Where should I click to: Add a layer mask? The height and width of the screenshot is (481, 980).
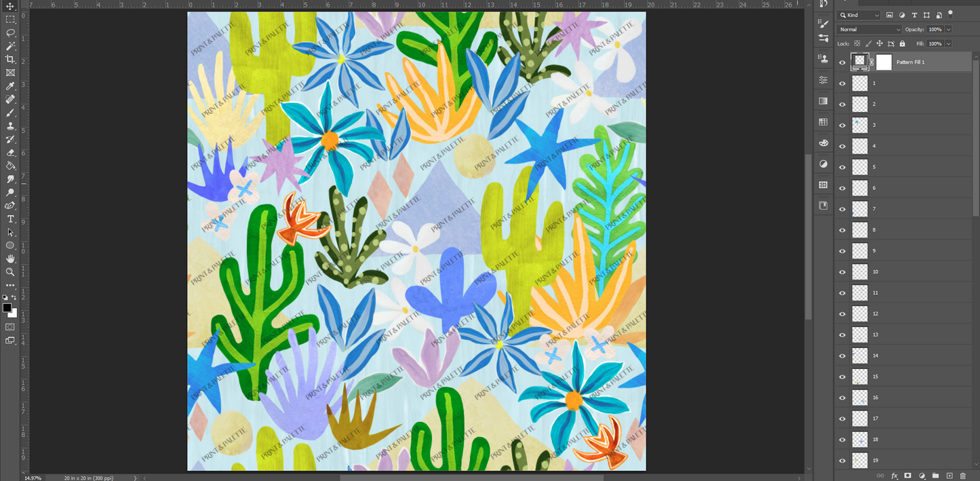tap(907, 476)
